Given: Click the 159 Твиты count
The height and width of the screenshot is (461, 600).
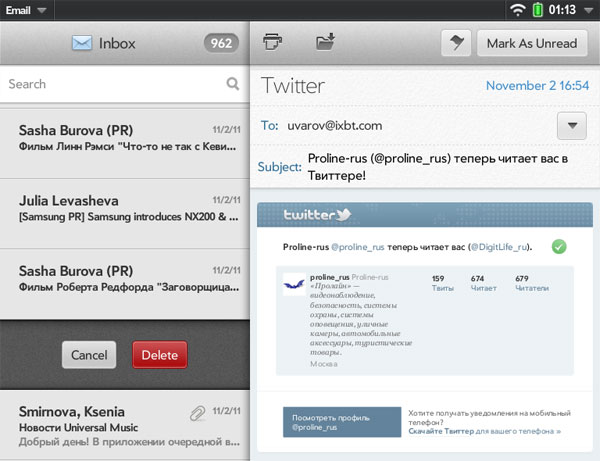Looking at the screenshot, I should click(x=443, y=283).
